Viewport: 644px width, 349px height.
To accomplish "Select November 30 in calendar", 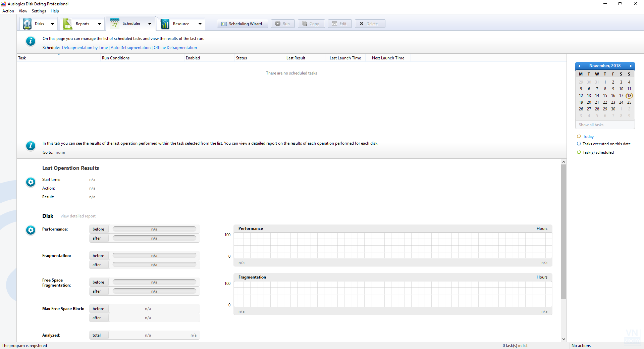I will point(613,109).
